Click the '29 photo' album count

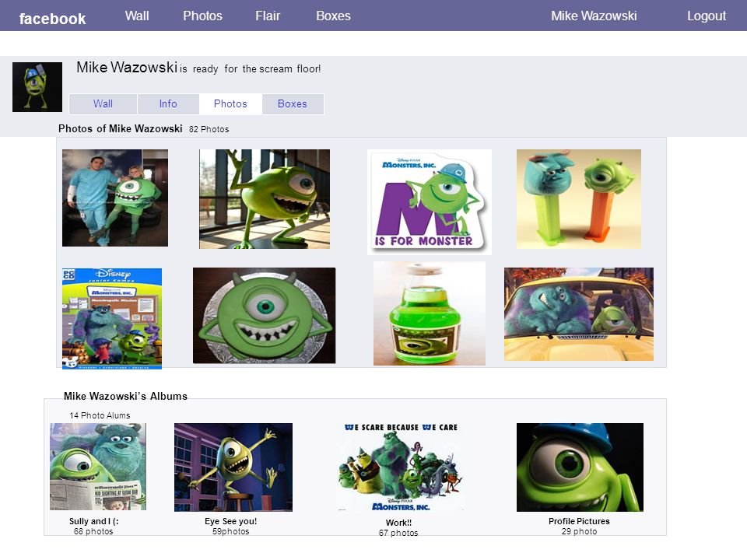tap(579, 531)
